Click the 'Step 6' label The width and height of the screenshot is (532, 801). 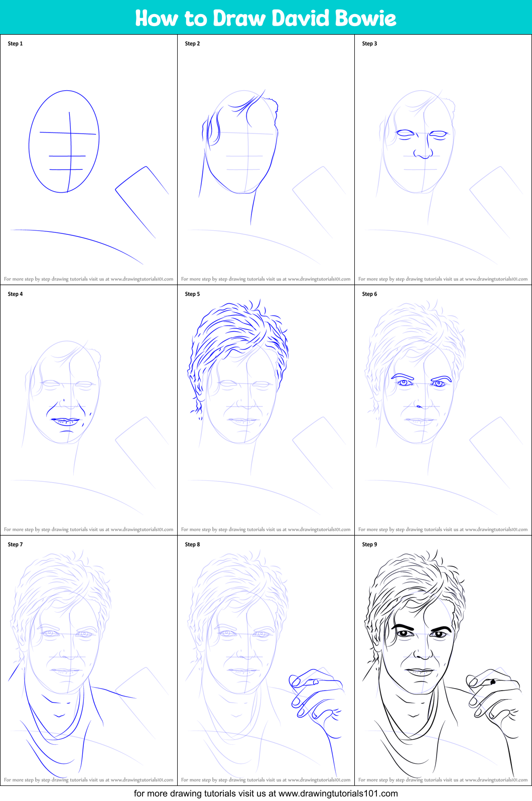[x=369, y=294]
